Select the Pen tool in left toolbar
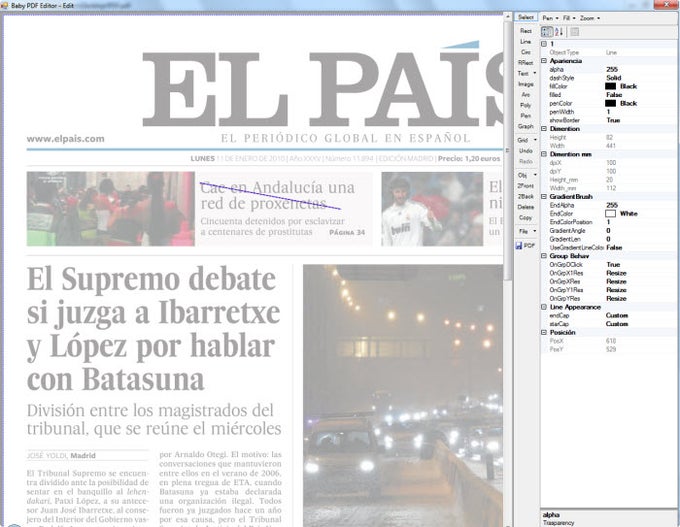680x527 pixels. [526, 116]
